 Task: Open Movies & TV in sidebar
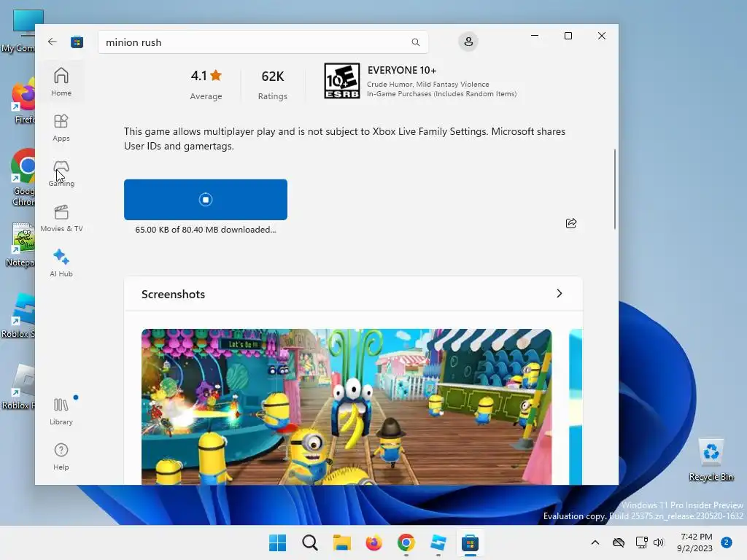coord(61,218)
